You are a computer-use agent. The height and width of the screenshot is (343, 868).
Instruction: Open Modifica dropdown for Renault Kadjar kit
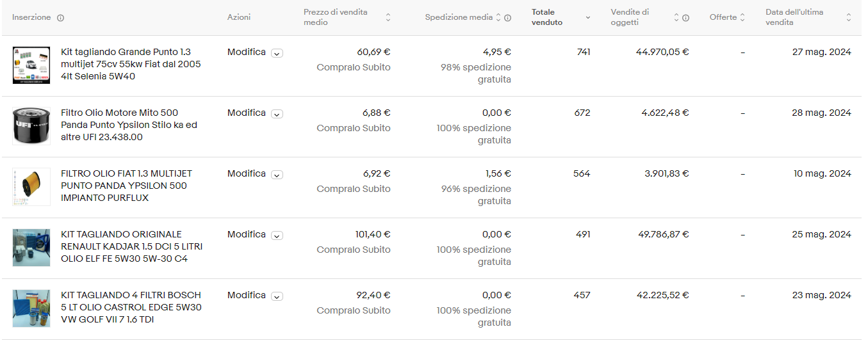point(277,235)
